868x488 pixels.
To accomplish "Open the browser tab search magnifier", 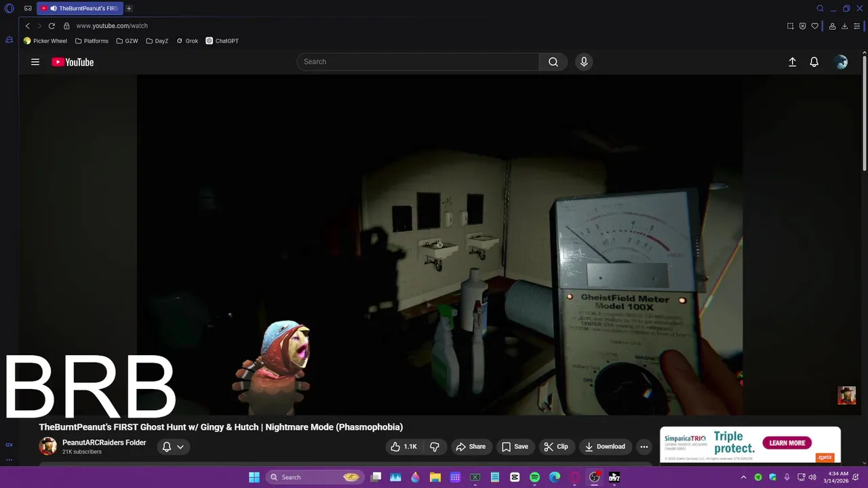I will click(x=820, y=9).
